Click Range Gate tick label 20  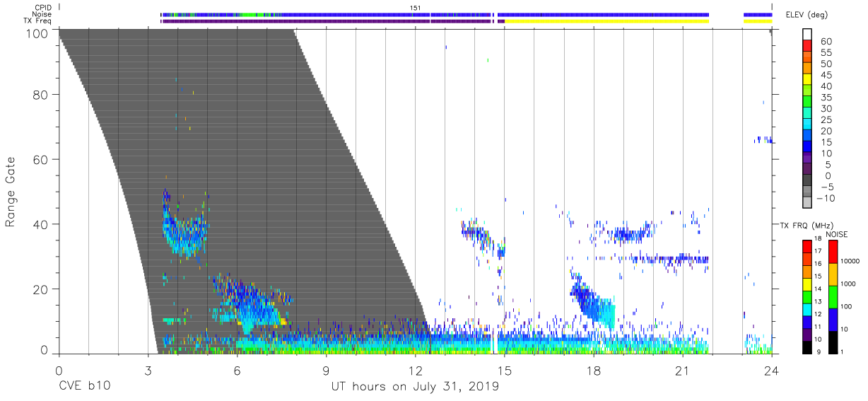42,289
